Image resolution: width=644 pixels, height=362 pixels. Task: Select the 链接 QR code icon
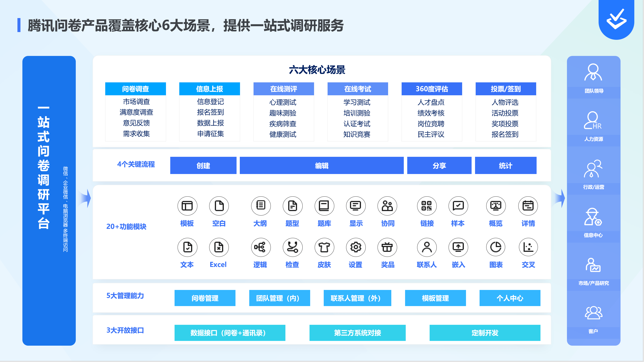(x=427, y=206)
